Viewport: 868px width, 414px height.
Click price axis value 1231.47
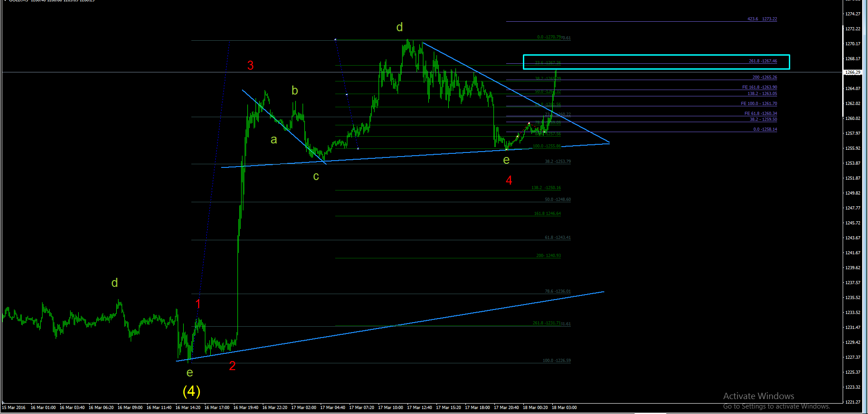point(853,328)
